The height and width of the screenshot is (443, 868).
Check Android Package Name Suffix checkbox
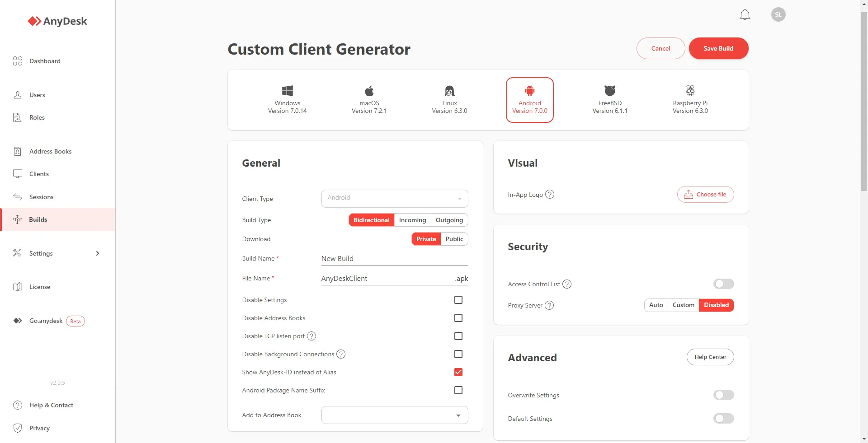tap(458, 390)
